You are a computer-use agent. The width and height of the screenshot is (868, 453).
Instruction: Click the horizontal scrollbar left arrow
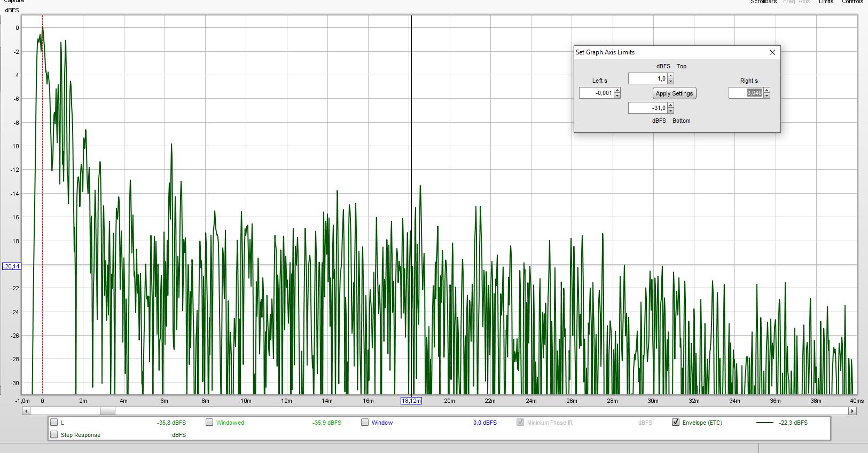click(26, 411)
